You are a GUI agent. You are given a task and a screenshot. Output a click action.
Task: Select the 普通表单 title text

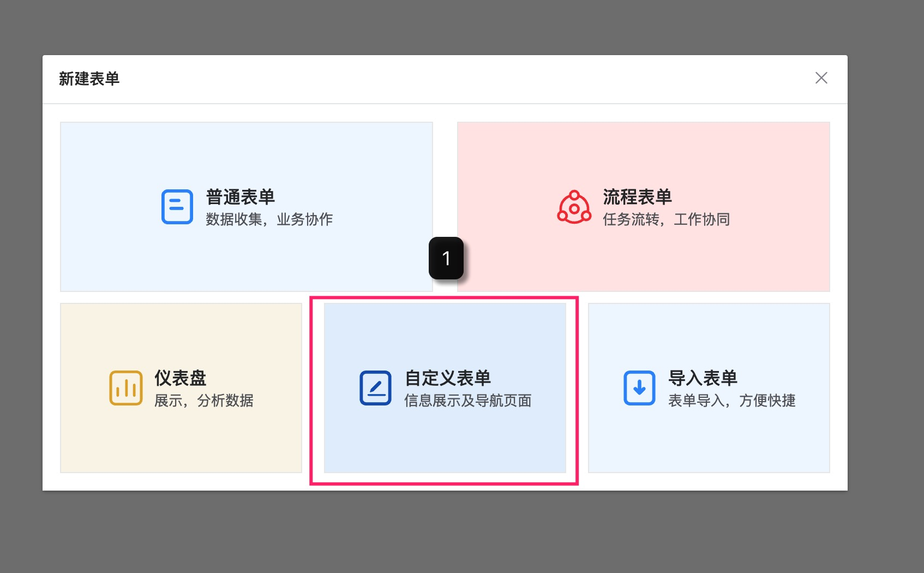241,197
